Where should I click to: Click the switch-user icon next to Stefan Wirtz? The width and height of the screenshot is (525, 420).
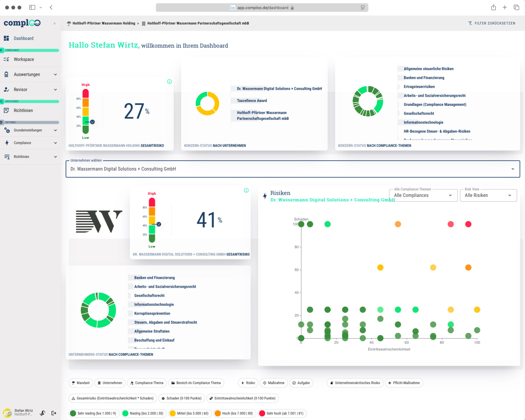pyautogui.click(x=42, y=413)
